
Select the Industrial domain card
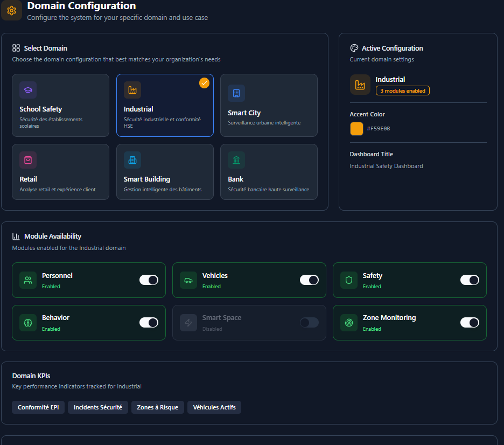pyautogui.click(x=165, y=106)
